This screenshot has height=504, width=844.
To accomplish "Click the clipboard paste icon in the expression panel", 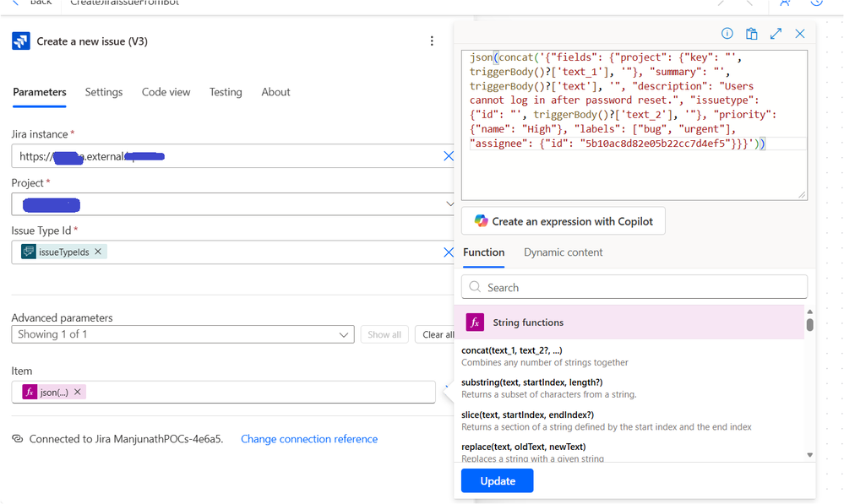I will pos(751,34).
